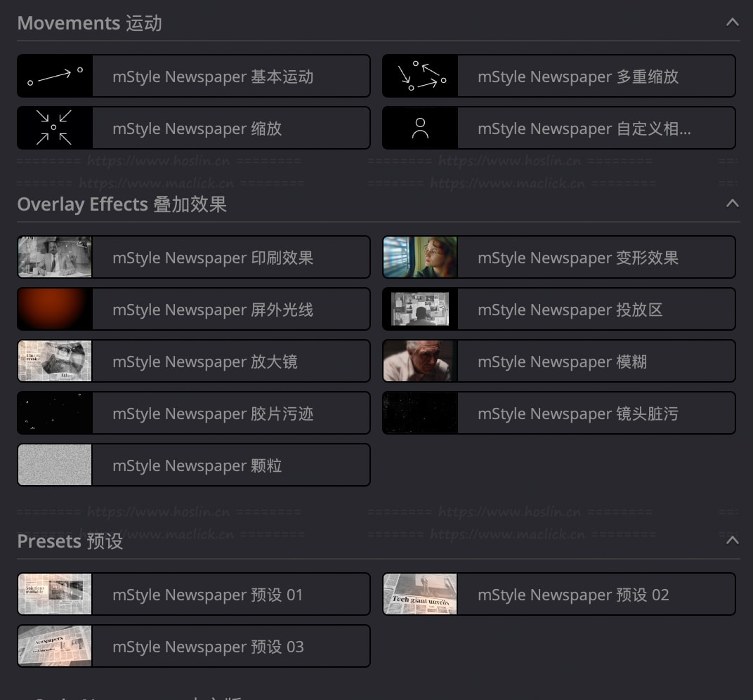753x700 pixels.
Task: Select mStyle Newspaper 颗粒 label
Action: click(x=197, y=465)
